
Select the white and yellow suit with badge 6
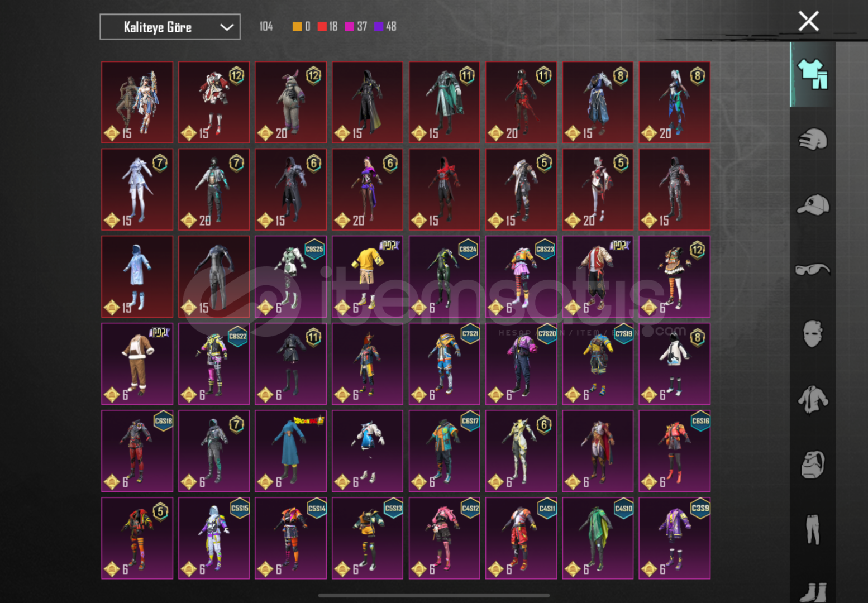521,451
